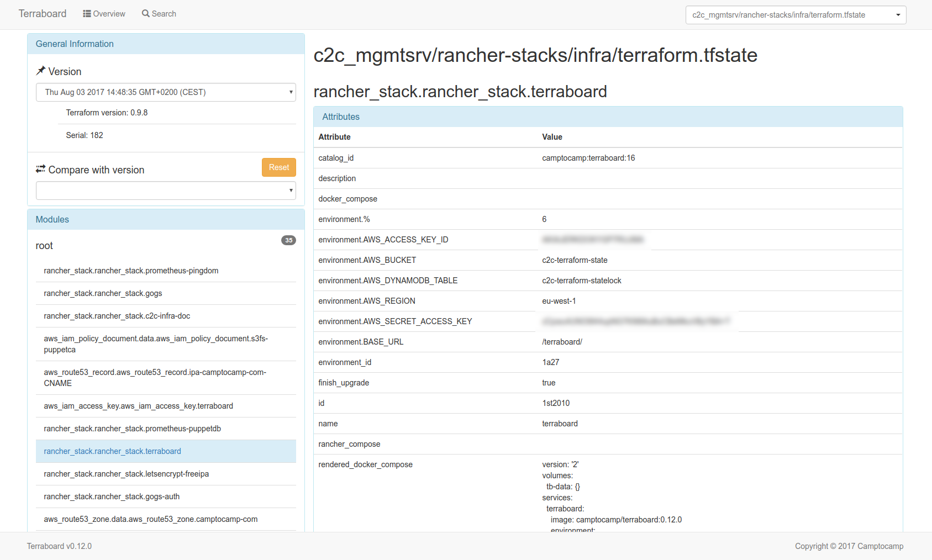
Task: Click the Search magnifier icon
Action: [x=146, y=13]
